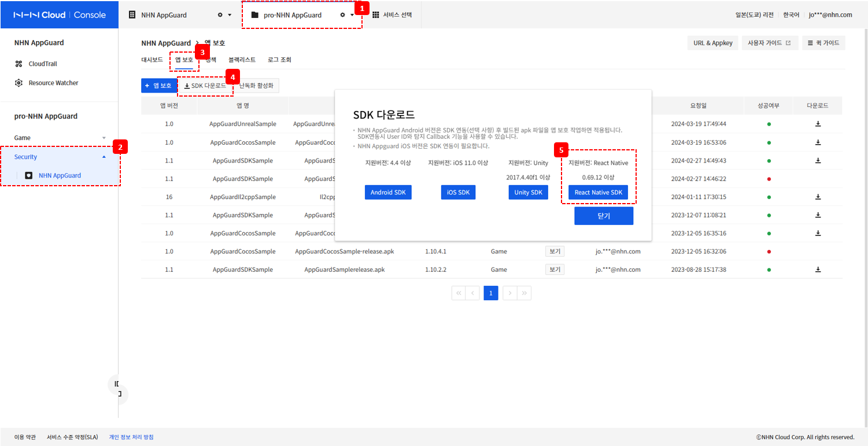Open the 한국어 language selector

click(791, 15)
